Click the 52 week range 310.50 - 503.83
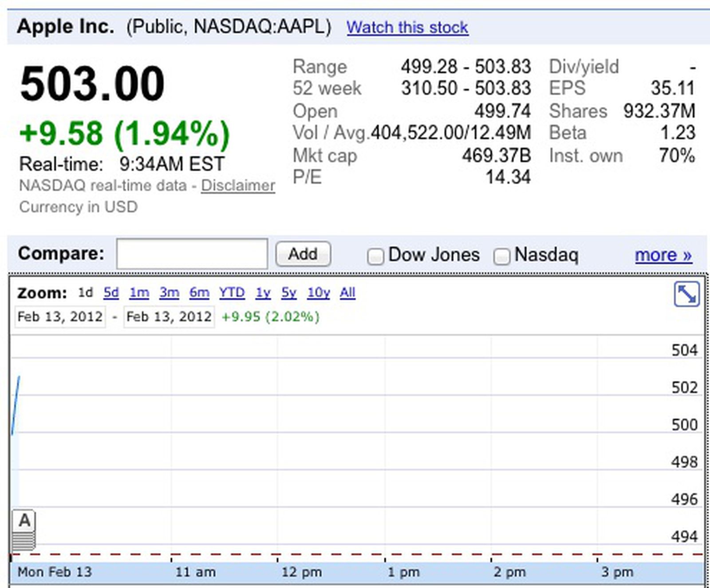Screen dimensions: 710x588 (466, 88)
